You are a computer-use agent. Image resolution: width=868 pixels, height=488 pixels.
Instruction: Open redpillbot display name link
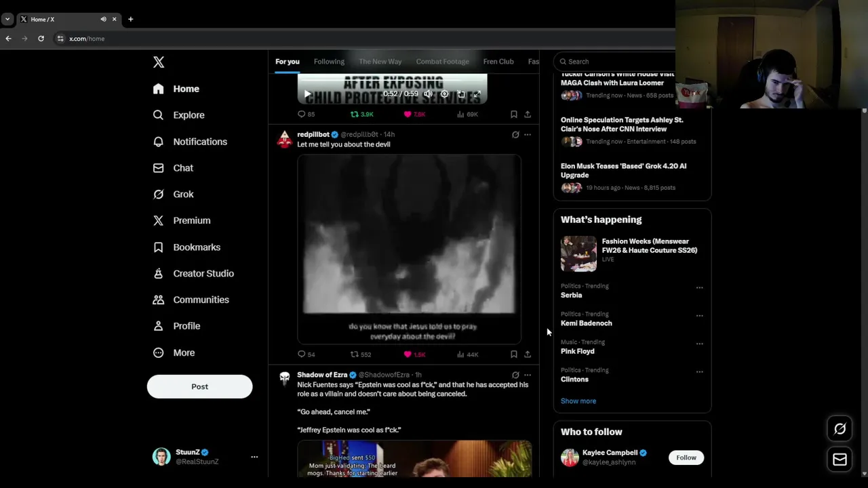click(x=313, y=135)
